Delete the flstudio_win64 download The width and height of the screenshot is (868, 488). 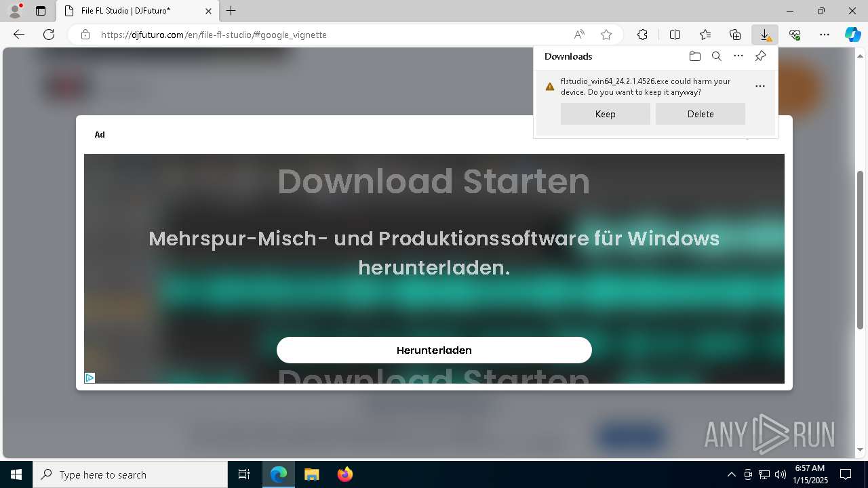701,114
